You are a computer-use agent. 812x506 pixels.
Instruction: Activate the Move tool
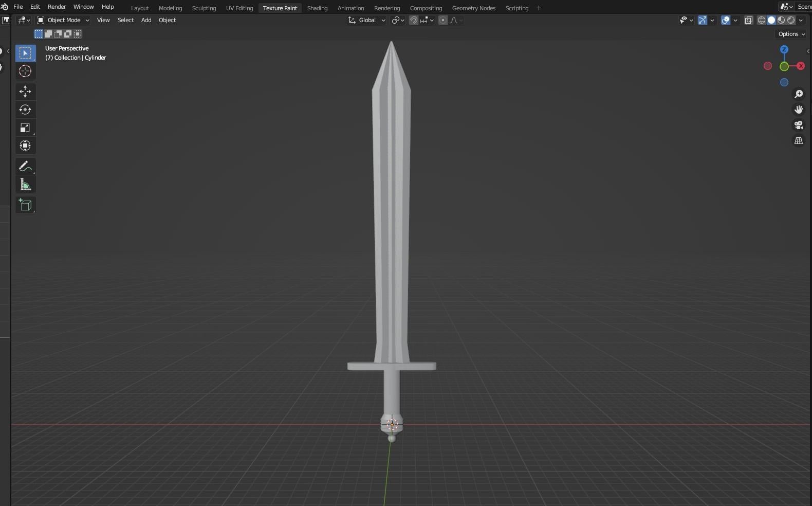click(x=25, y=92)
